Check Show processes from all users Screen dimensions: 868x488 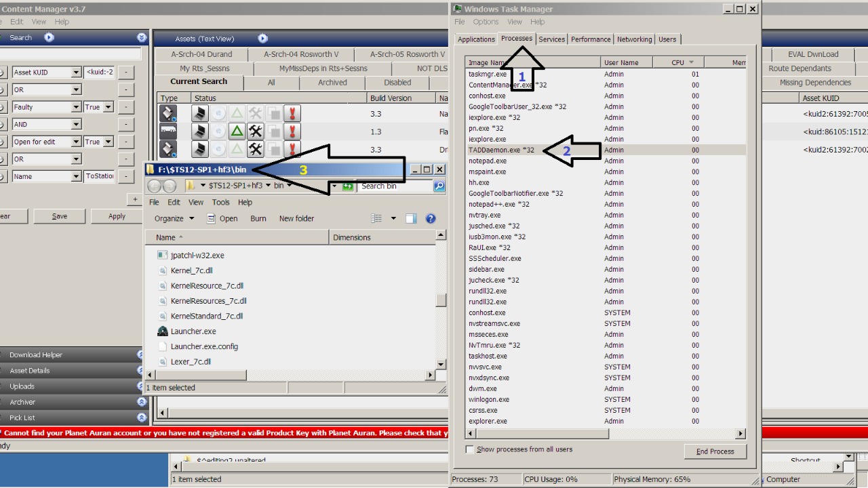(470, 449)
